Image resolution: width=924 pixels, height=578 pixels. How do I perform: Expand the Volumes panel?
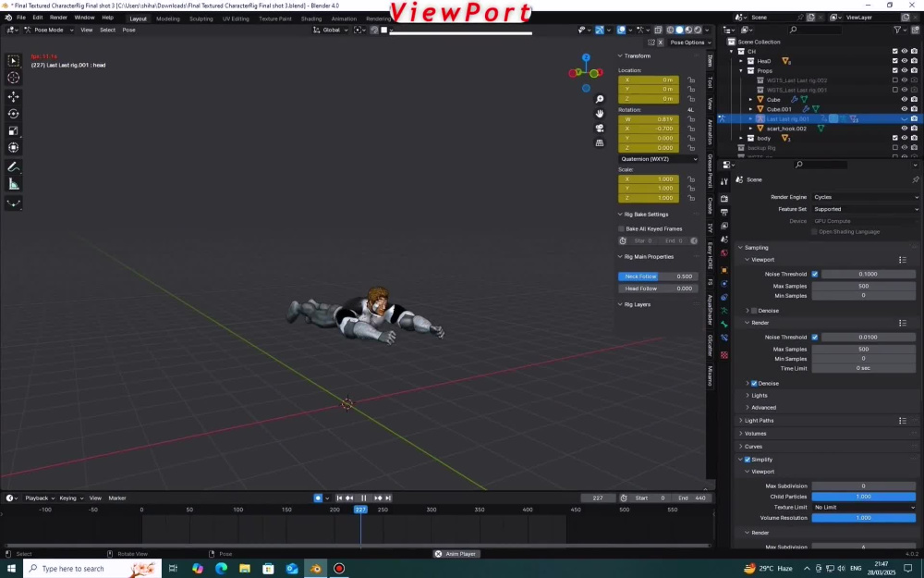click(755, 434)
